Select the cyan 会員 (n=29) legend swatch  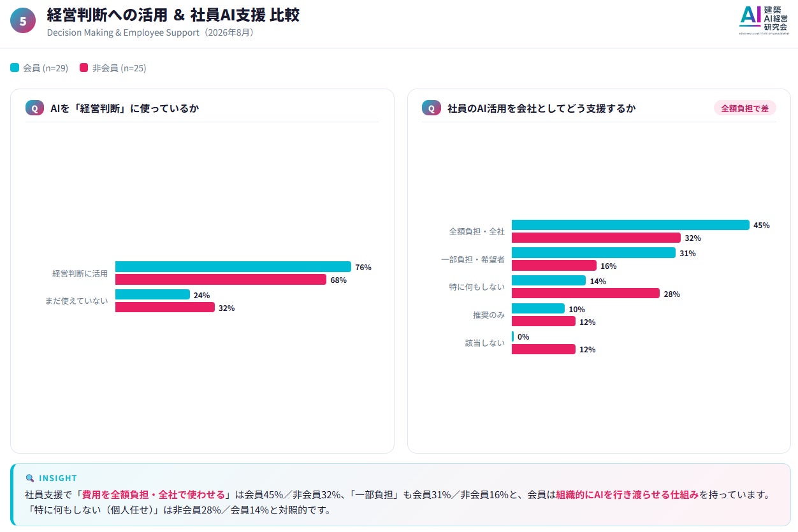pyautogui.click(x=15, y=68)
